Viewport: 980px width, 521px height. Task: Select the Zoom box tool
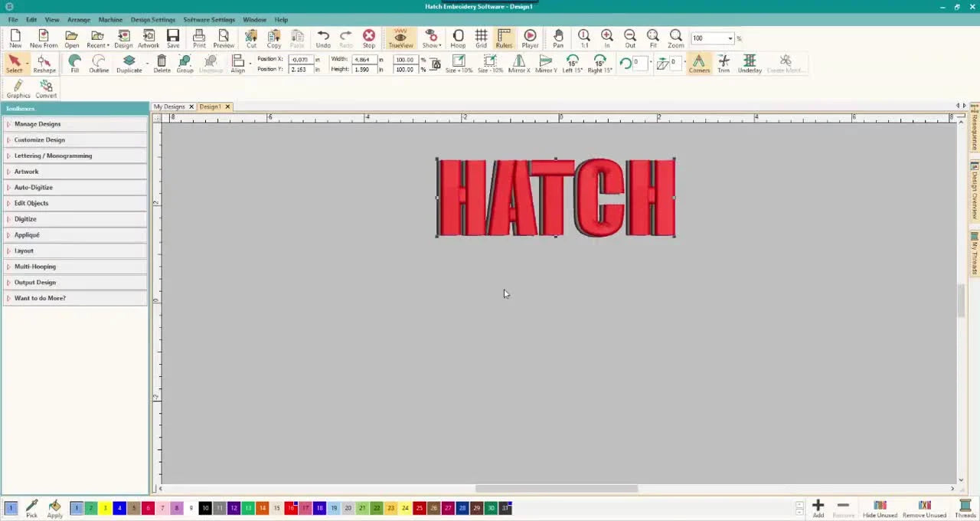point(676,38)
